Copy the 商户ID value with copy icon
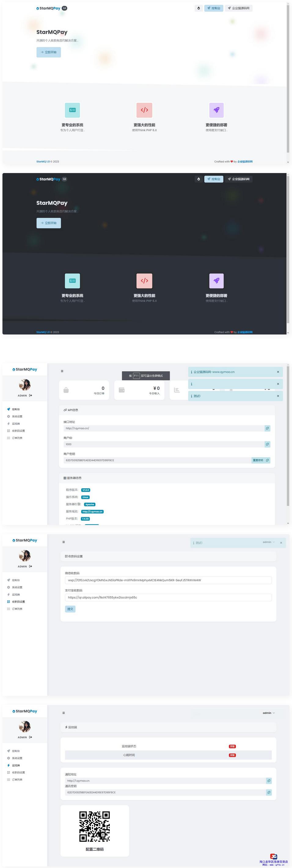 point(268,445)
